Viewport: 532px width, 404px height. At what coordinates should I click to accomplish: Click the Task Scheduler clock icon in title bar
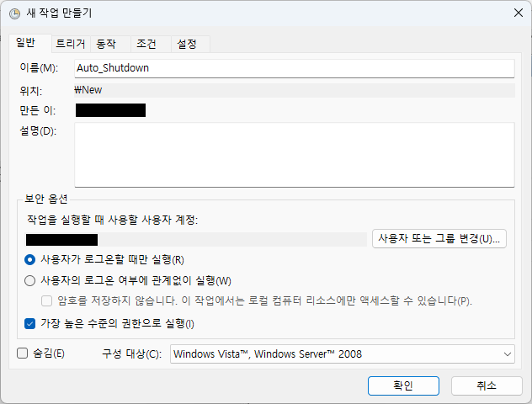coord(14,13)
